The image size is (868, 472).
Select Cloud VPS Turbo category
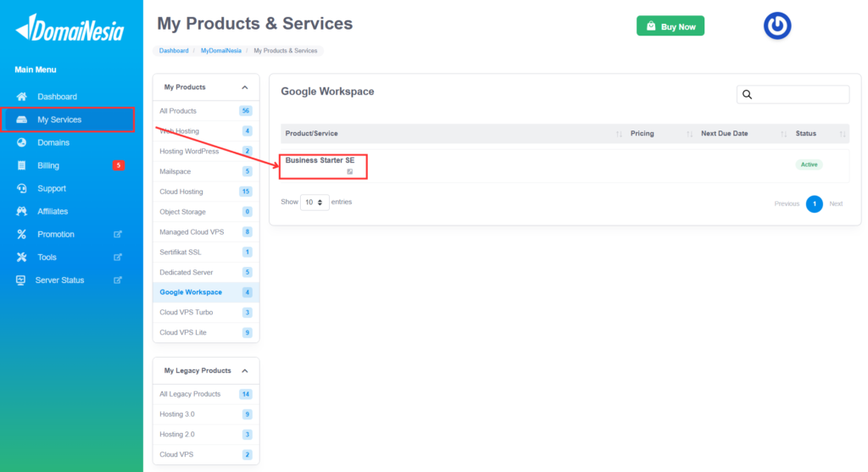coord(206,312)
